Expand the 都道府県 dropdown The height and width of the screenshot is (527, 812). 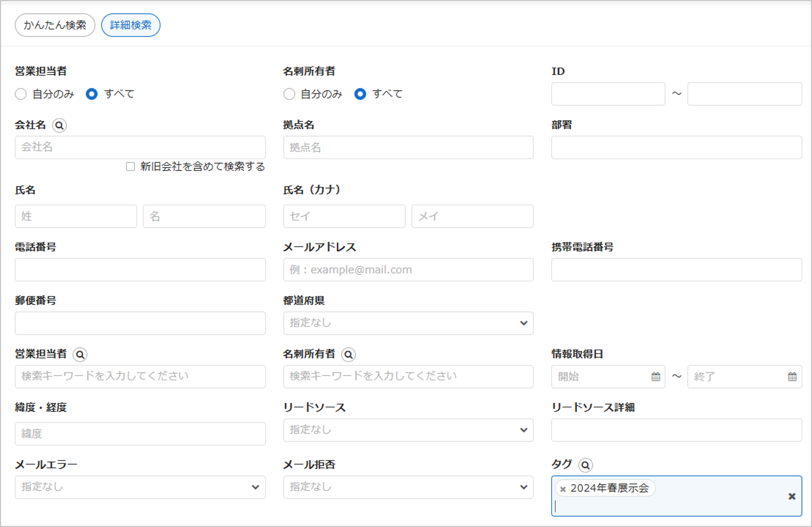[x=408, y=323]
